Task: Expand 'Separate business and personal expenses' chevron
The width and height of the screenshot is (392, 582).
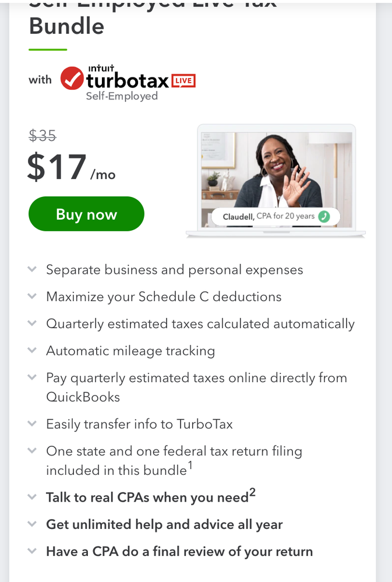Action: (x=33, y=269)
